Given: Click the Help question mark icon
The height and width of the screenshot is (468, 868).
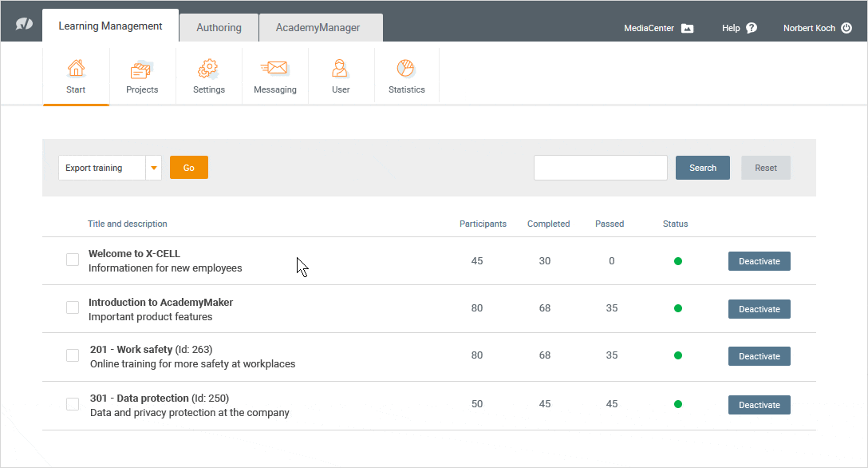Looking at the screenshot, I should coord(752,28).
